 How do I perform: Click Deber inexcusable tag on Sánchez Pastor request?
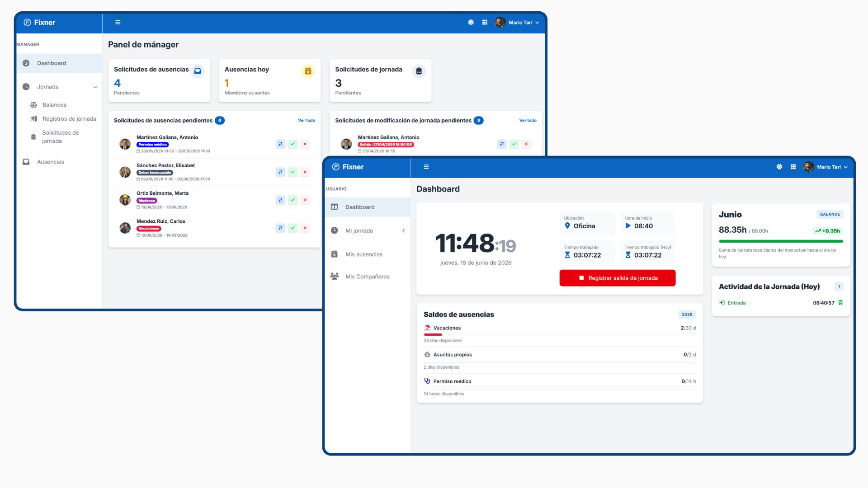pyautogui.click(x=155, y=173)
